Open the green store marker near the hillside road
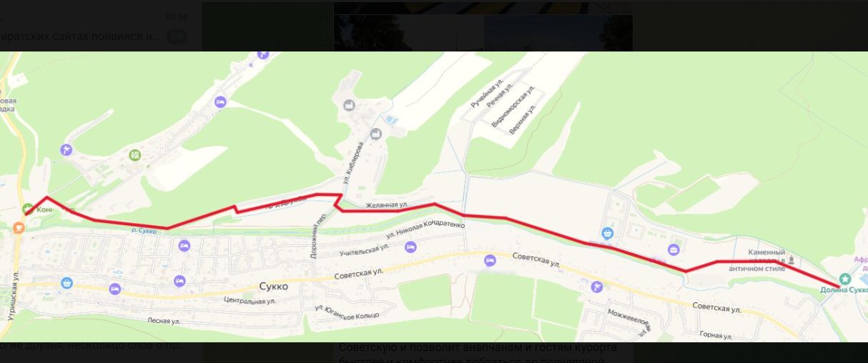The width and height of the screenshot is (868, 363). (134, 154)
